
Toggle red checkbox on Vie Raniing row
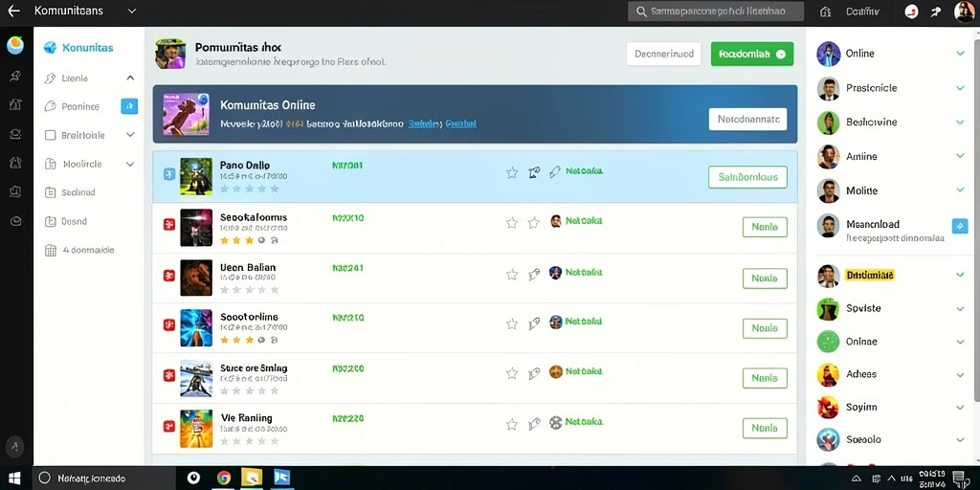pyautogui.click(x=168, y=426)
